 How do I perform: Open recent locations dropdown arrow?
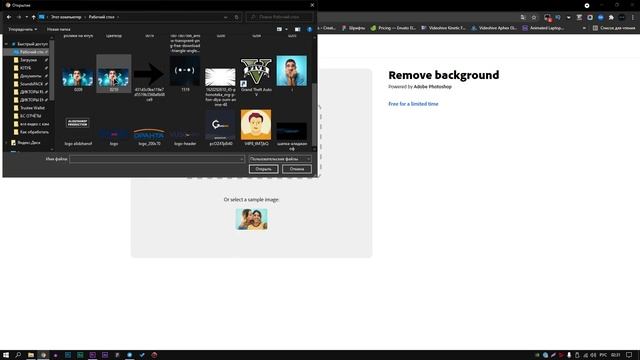click(27, 17)
